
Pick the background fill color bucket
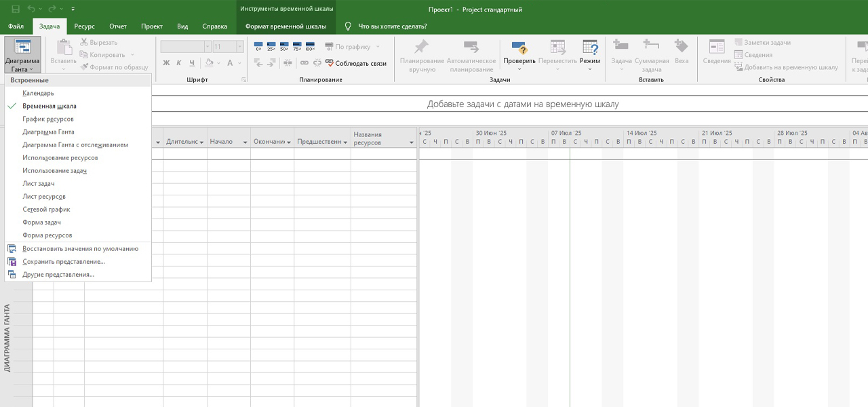coord(209,63)
